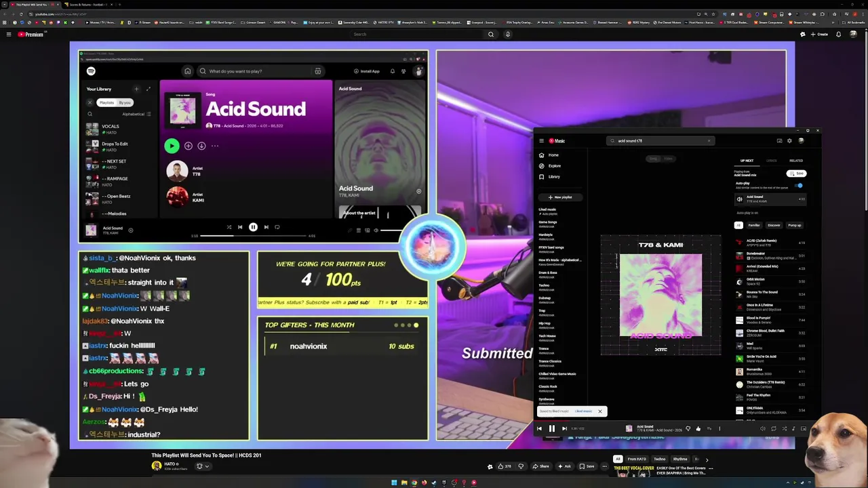Image resolution: width=868 pixels, height=488 pixels.
Task: Click the Spotify logo in the video
Action: coord(91,71)
